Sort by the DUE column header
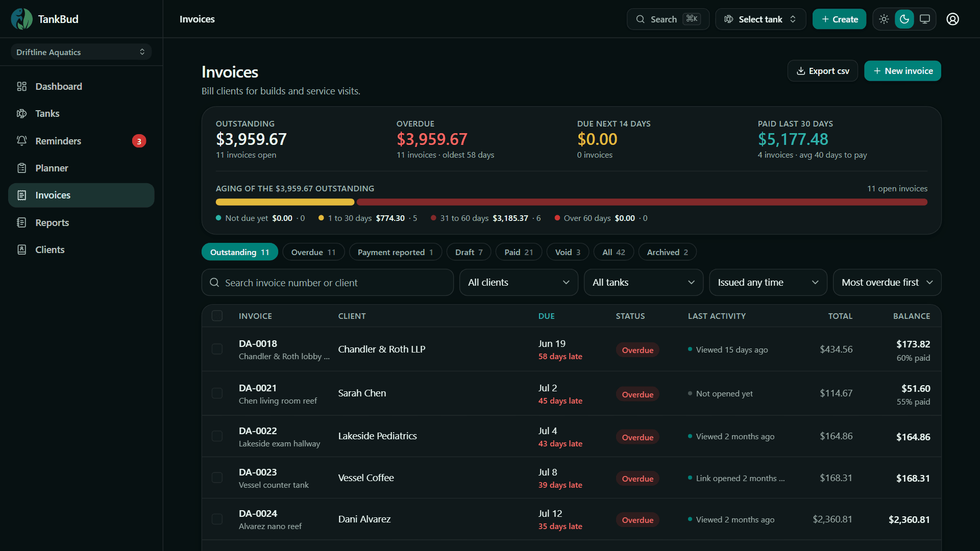Image resolution: width=980 pixels, height=551 pixels. point(546,316)
